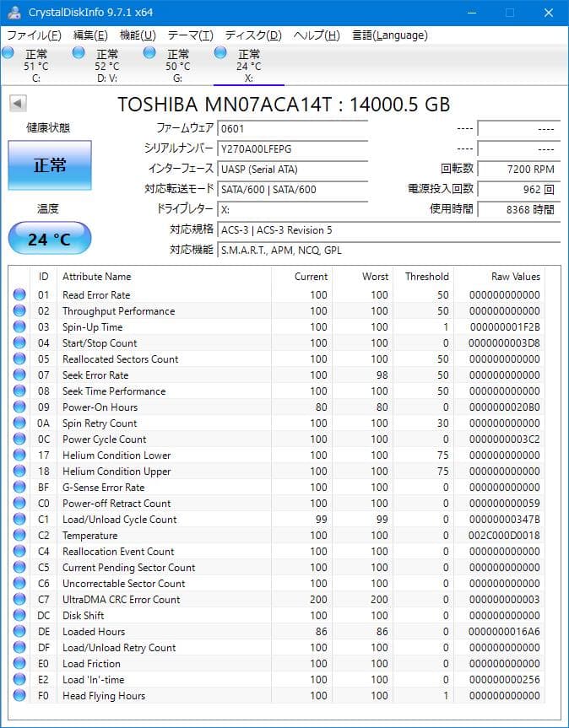Select the X: disk tab at 24 °C
569x728 pixels.
point(249,66)
